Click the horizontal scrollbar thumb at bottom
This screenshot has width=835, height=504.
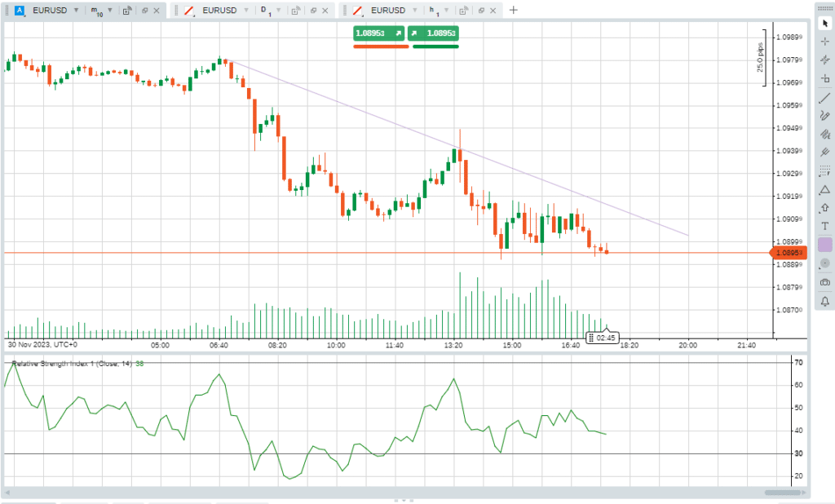coord(782,493)
